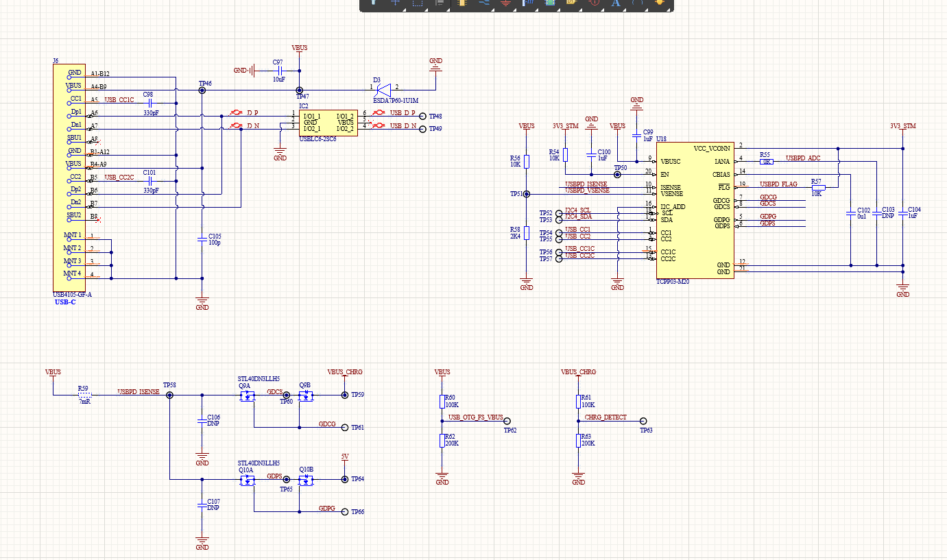Click the USBPD_FLAG net label
Viewport: 947px width, 560px height.
tap(778, 184)
